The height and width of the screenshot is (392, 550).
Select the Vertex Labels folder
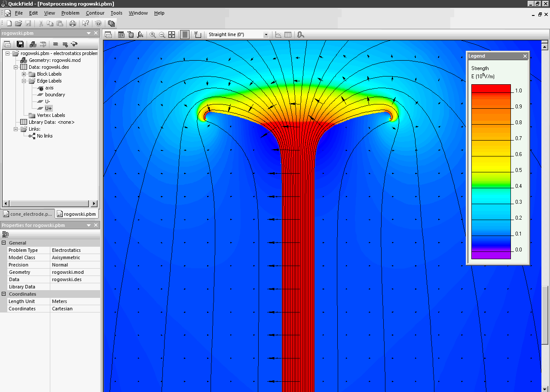point(51,115)
